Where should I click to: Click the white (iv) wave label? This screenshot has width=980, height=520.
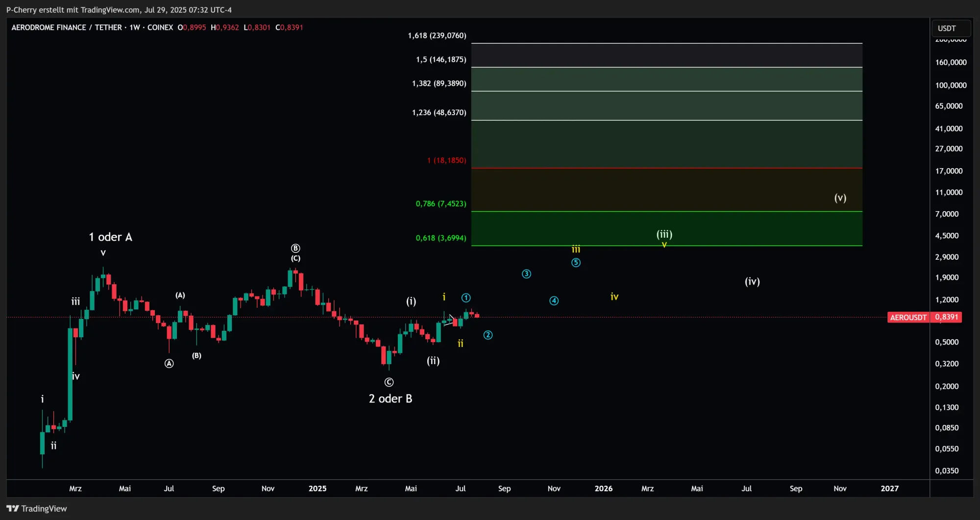pos(752,281)
